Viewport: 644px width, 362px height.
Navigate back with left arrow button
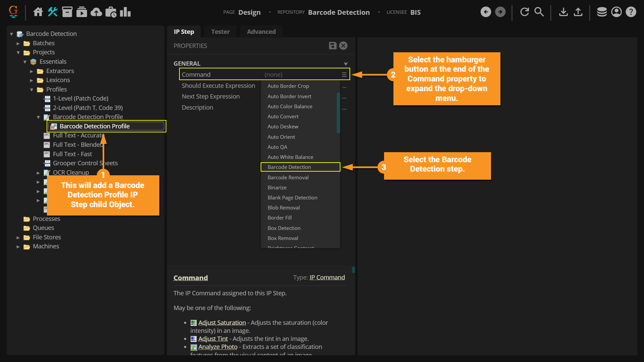pos(486,12)
